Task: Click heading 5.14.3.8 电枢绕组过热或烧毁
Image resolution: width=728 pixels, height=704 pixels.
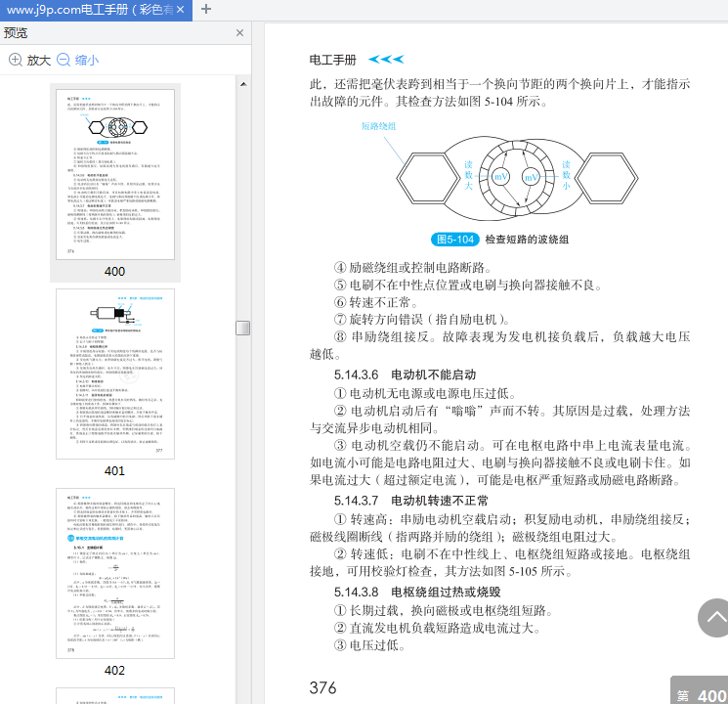Action: tap(417, 592)
